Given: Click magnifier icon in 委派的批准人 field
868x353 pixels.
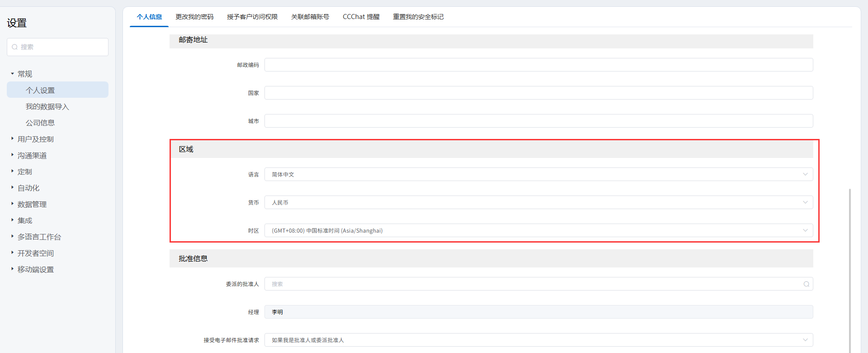Looking at the screenshot, I should point(806,284).
